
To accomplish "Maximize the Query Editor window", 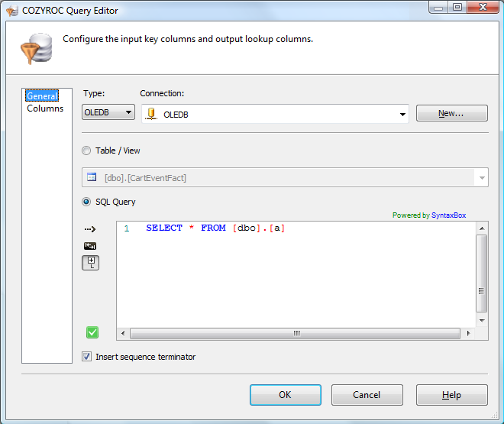I will coord(457,8).
